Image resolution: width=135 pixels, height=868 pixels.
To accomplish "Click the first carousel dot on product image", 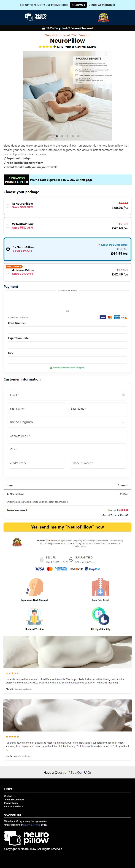I will click(57, 136).
